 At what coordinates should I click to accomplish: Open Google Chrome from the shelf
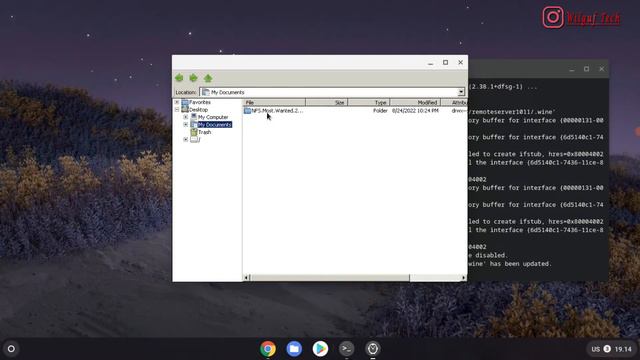point(268,349)
